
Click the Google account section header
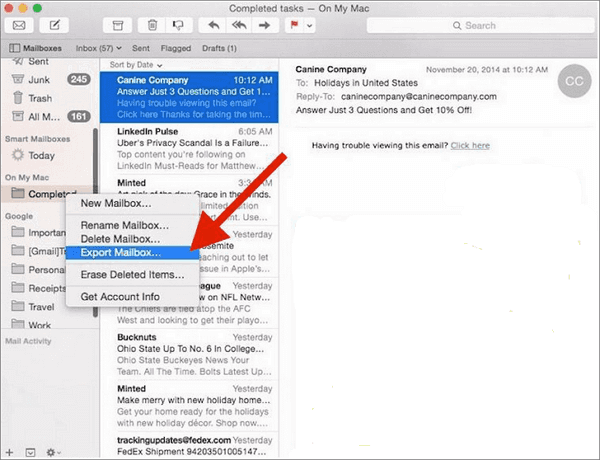[19, 216]
